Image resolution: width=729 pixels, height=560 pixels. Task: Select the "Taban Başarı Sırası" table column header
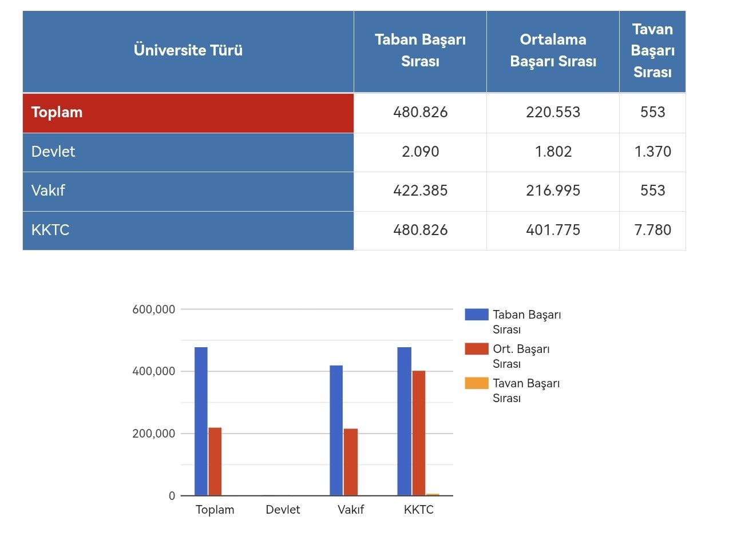coord(420,51)
